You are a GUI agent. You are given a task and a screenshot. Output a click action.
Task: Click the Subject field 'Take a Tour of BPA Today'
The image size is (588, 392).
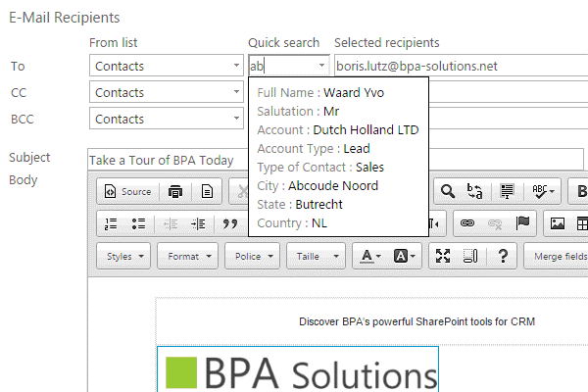335,160
